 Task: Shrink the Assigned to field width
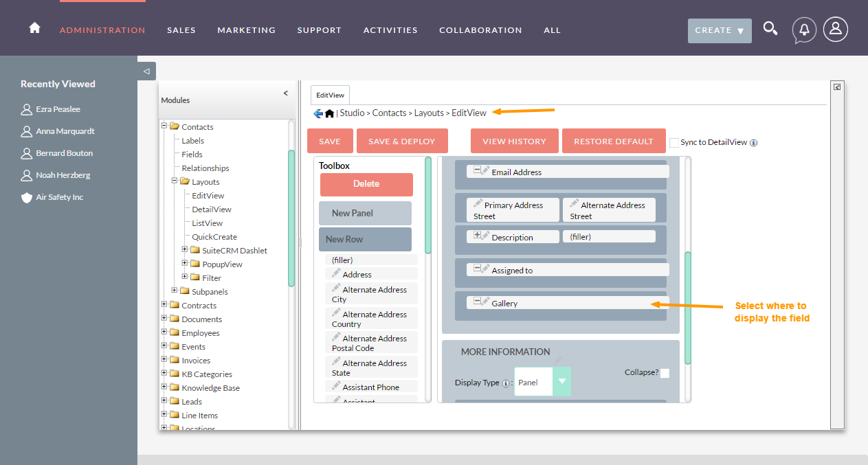477,268
